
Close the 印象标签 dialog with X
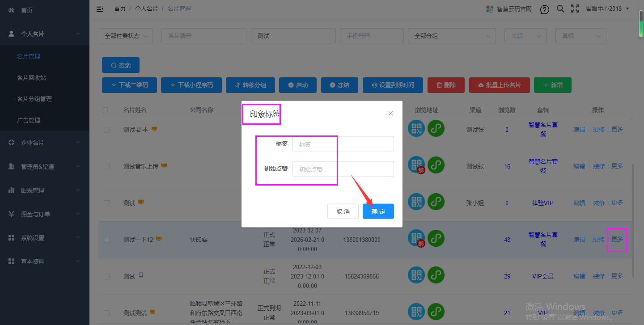tap(390, 114)
